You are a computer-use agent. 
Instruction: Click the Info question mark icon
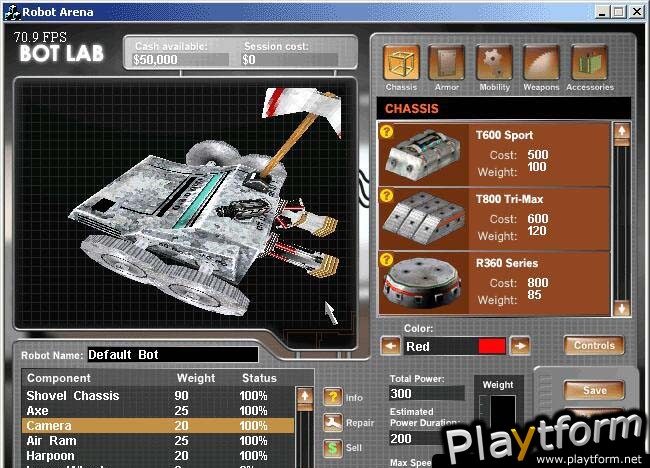(333, 397)
